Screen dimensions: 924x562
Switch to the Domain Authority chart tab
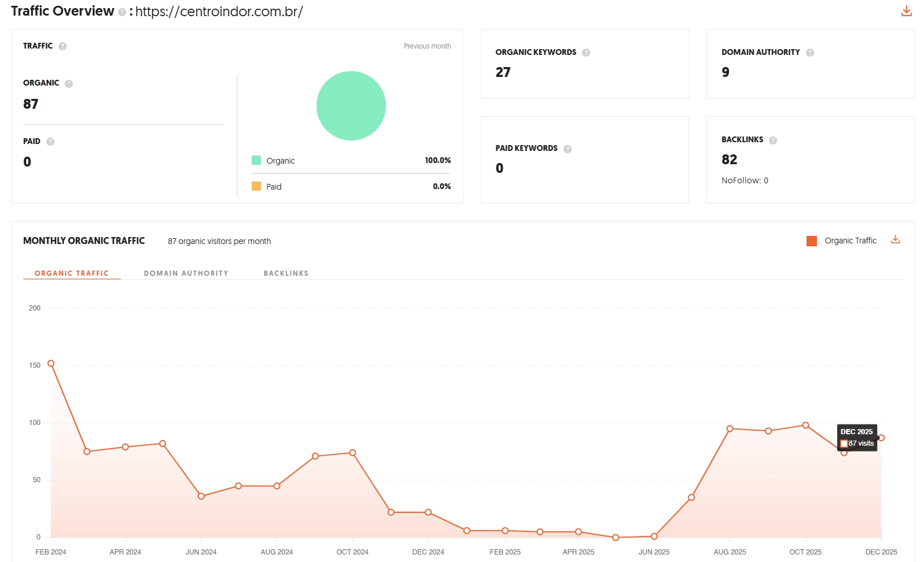[186, 273]
